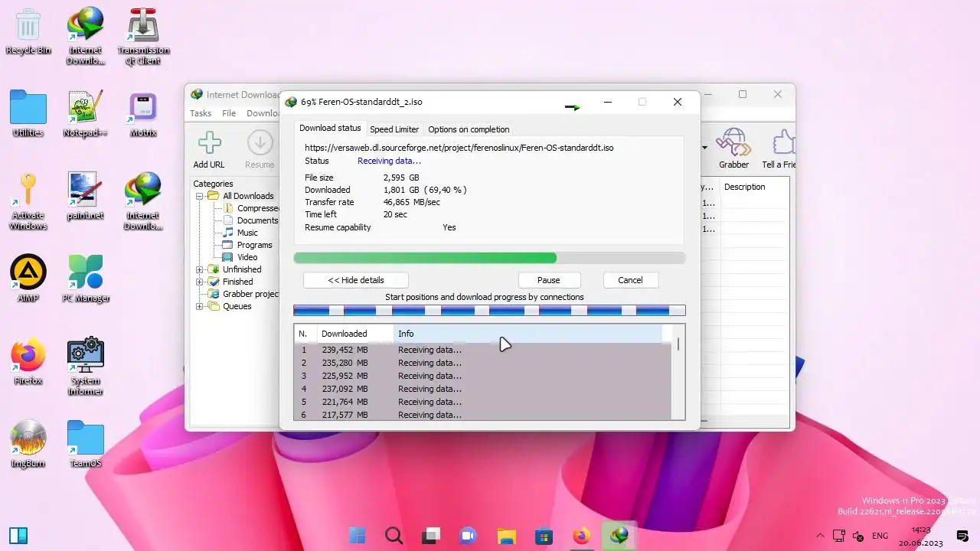
Task: Expand the Finished category node
Action: 199,282
